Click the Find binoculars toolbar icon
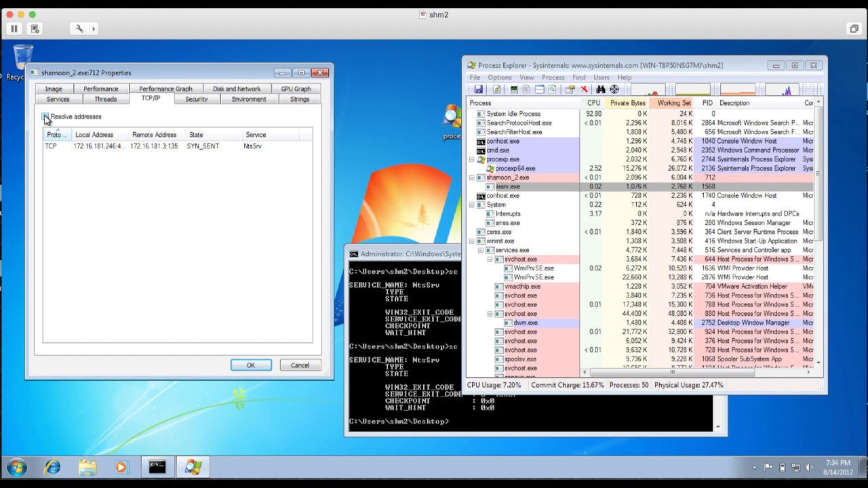This screenshot has height=488, width=868. [x=600, y=89]
